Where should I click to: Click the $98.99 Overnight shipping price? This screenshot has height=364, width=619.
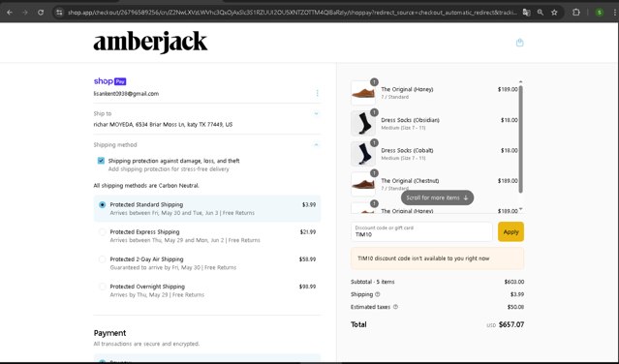[x=307, y=287]
